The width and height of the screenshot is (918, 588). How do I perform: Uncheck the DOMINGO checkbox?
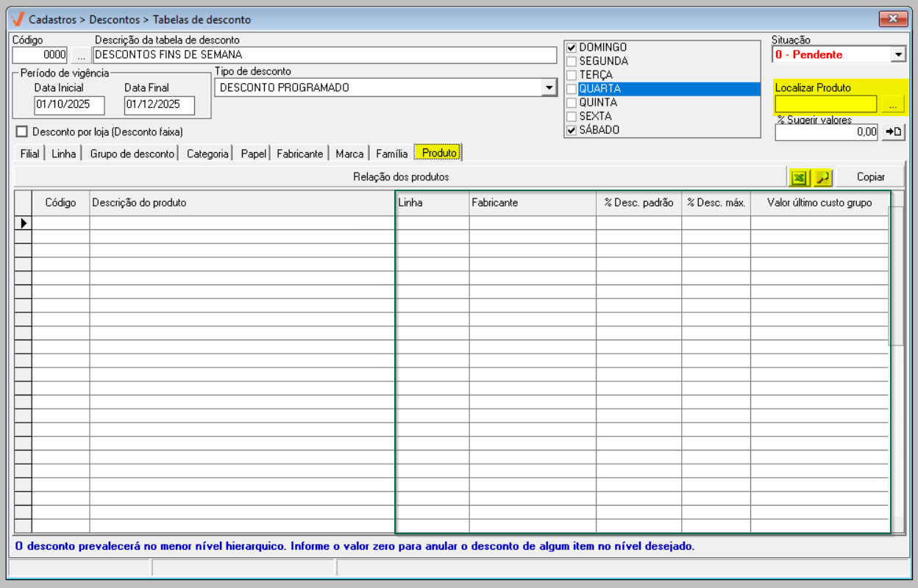click(x=571, y=48)
